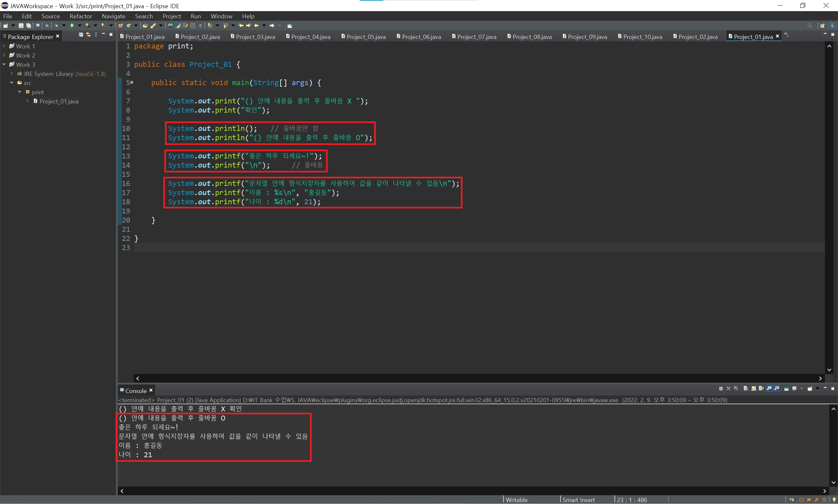The image size is (838, 504).
Task: Click editor vertical scrollbar down arrow
Action: pos(829,370)
